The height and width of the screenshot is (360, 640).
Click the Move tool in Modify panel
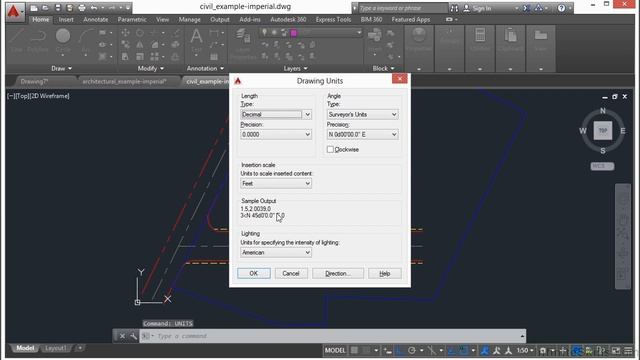tap(125, 33)
